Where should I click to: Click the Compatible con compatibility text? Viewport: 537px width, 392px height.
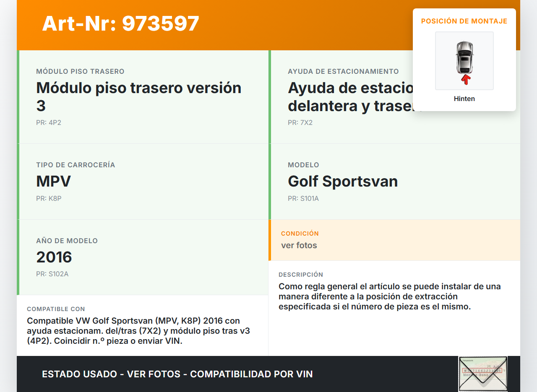pos(138,331)
